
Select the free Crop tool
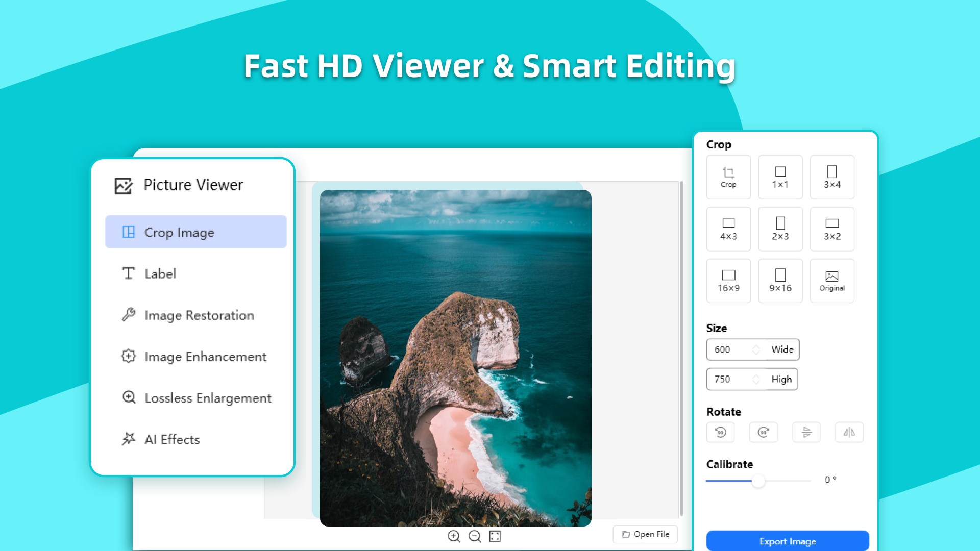point(728,177)
